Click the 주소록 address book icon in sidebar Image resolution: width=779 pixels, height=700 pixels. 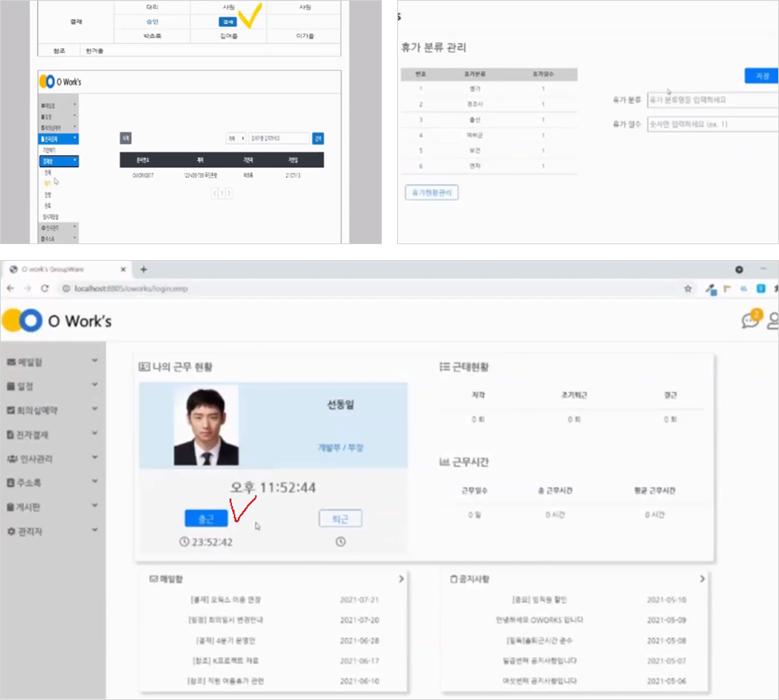11,482
